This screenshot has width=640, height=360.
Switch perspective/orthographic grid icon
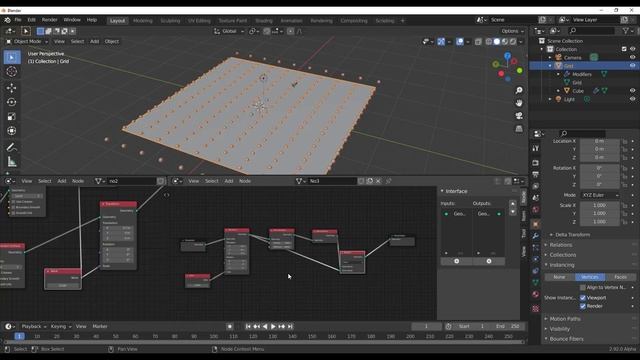click(519, 129)
